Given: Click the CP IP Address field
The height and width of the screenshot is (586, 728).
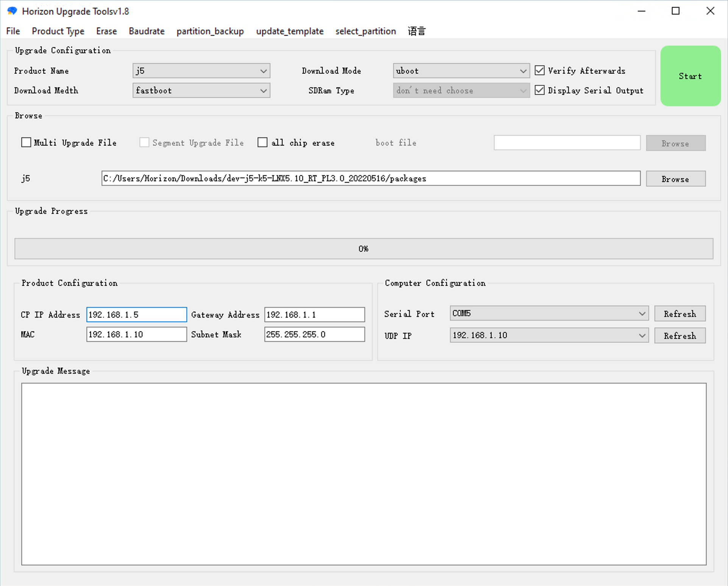Looking at the screenshot, I should click(136, 315).
